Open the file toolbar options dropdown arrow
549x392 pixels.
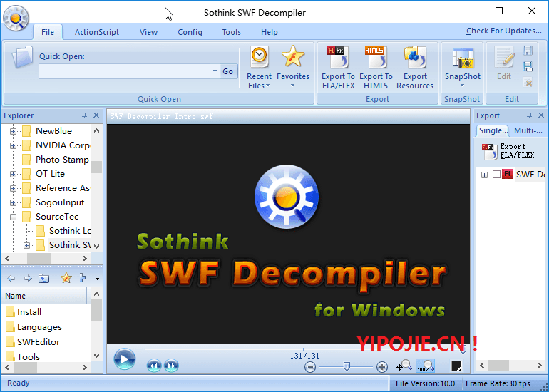pyautogui.click(x=97, y=279)
